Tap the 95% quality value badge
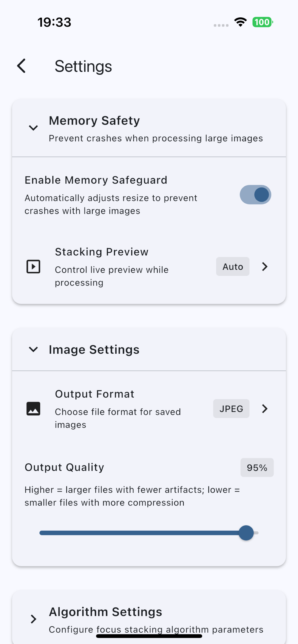The width and height of the screenshot is (298, 644). (x=257, y=468)
